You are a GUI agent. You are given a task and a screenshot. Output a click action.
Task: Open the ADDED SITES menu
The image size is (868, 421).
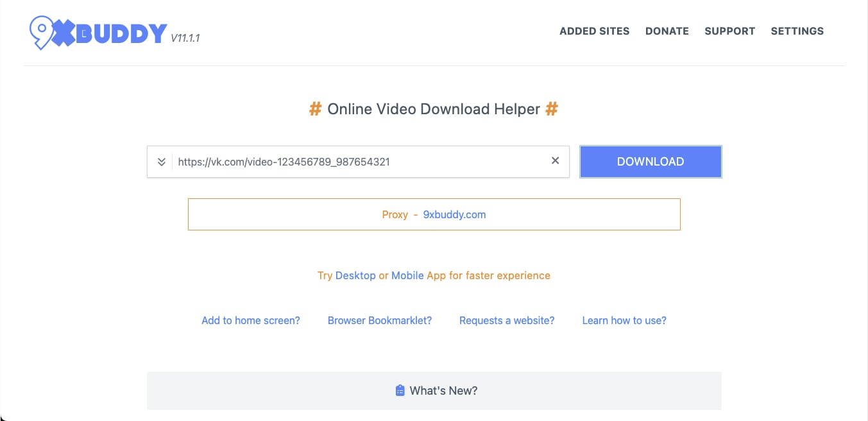pos(594,31)
